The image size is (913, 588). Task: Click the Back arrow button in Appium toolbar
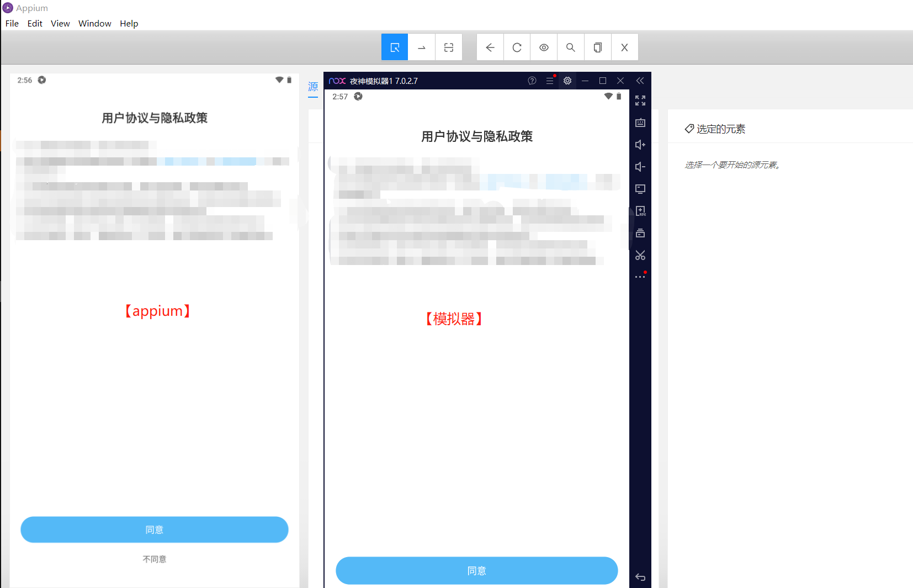click(490, 47)
